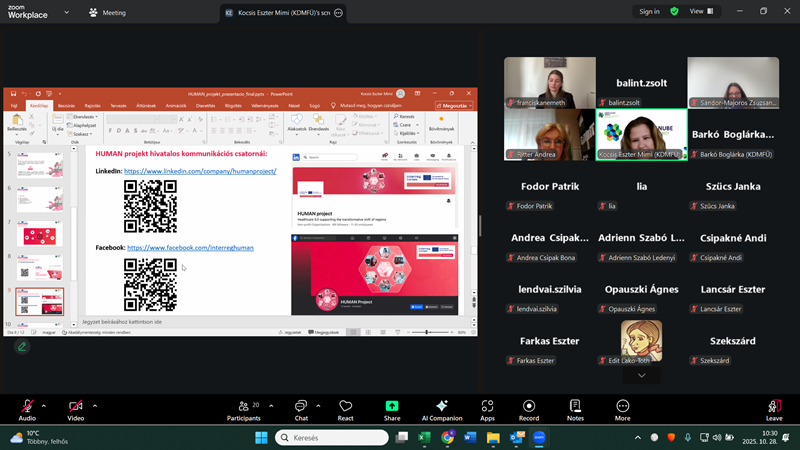Image resolution: width=800 pixels, height=450 pixels.
Task: Switch to the Meeting tab
Action: click(107, 13)
